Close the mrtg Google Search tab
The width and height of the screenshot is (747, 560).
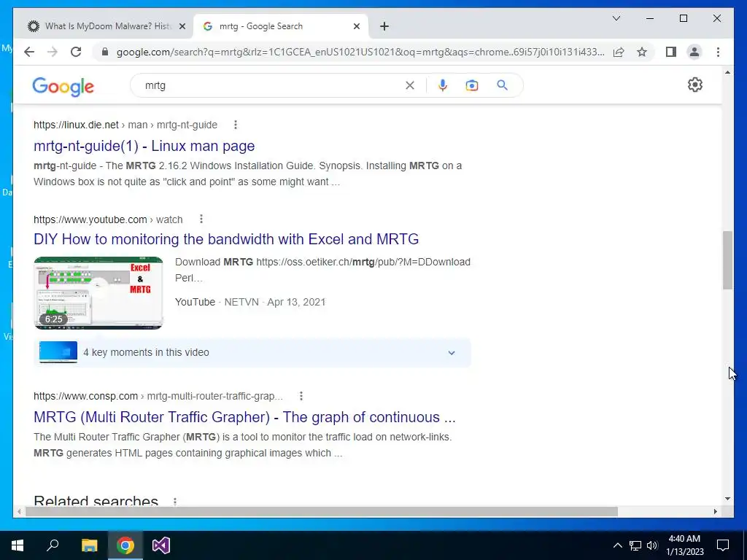(356, 27)
